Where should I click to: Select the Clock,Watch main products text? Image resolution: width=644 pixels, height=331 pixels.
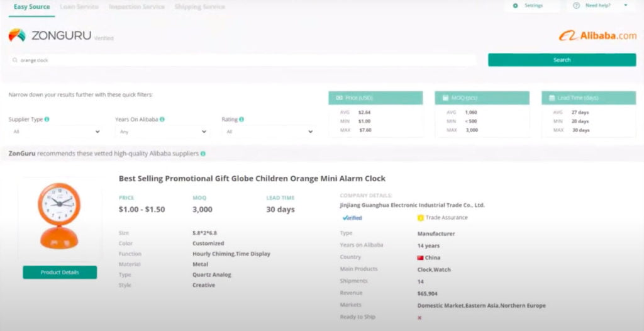coord(434,270)
